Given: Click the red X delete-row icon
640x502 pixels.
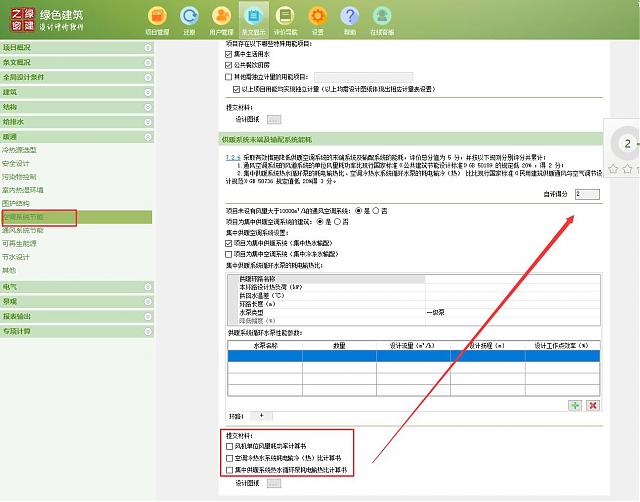Looking at the screenshot, I should 593,405.
